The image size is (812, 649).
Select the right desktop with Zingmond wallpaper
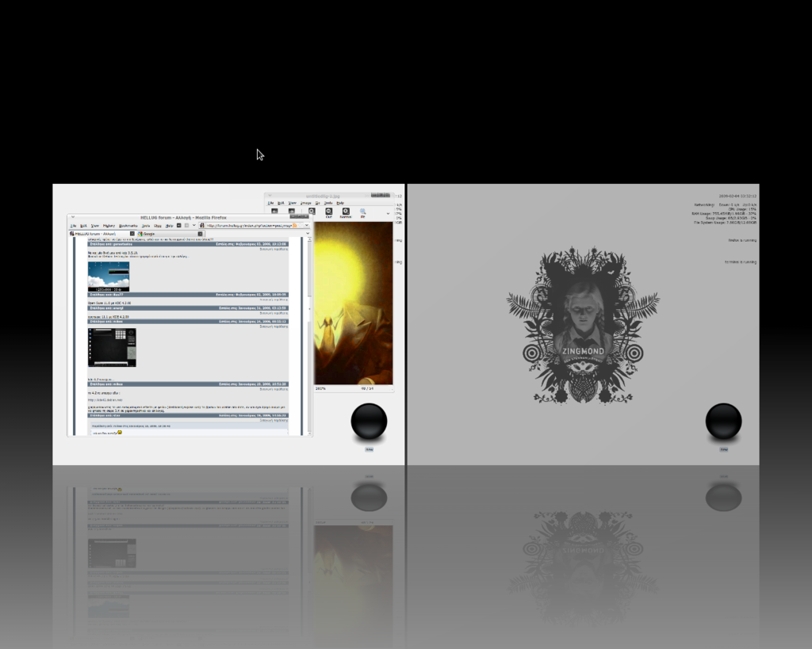[x=583, y=325]
